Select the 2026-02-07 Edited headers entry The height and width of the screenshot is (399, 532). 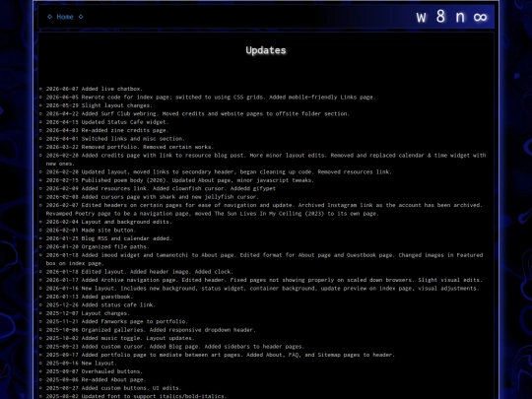(264, 209)
